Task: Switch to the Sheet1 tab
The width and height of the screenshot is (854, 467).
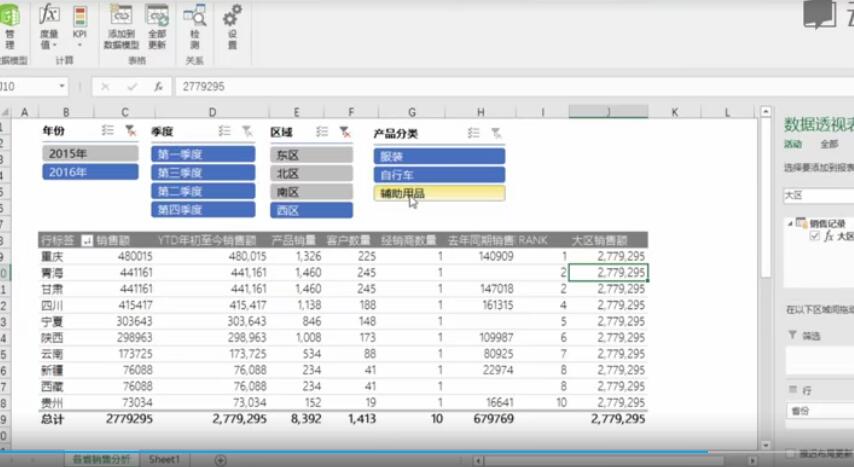Action: point(164,459)
